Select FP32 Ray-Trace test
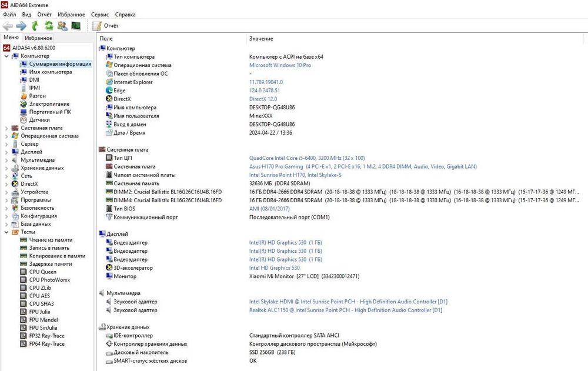The image size is (588, 371). coord(42,336)
